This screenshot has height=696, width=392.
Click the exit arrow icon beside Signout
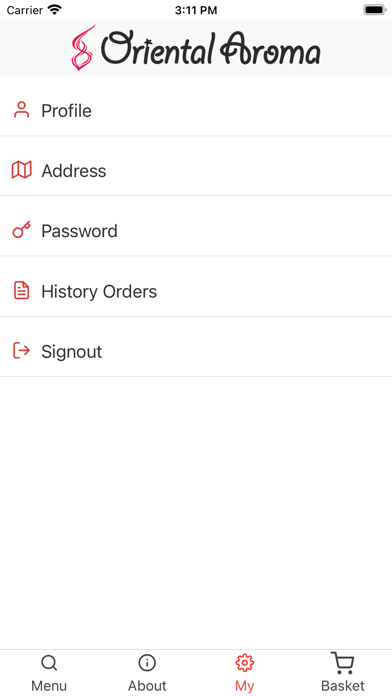point(21,351)
